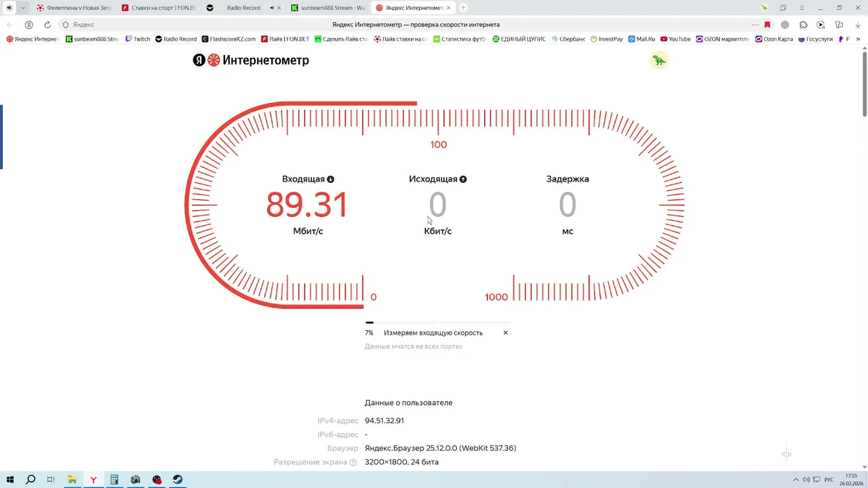Image resolution: width=868 pixels, height=488 pixels.
Task: Open the ЕДИНЫЙ ЦУПИС bookmark
Action: click(x=519, y=39)
